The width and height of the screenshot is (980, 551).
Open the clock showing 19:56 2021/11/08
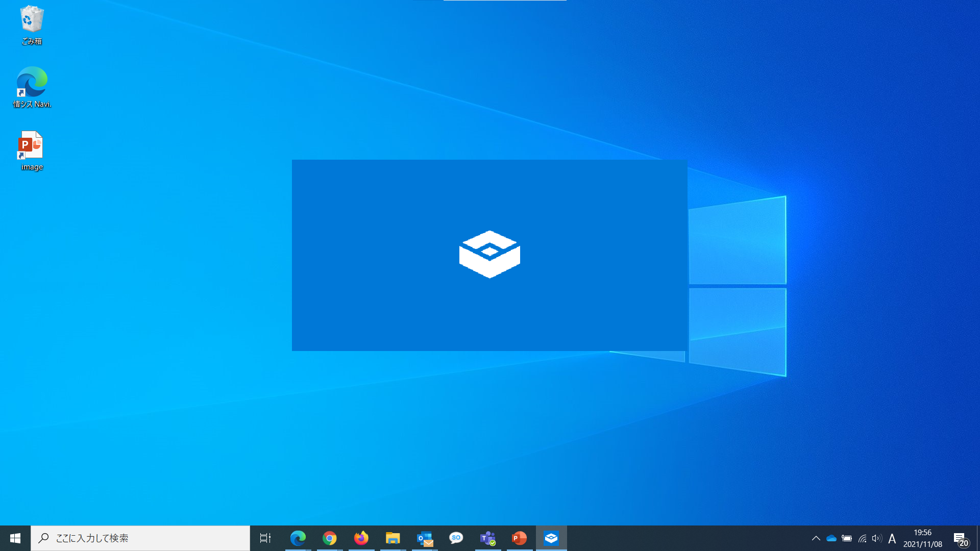[x=923, y=538]
